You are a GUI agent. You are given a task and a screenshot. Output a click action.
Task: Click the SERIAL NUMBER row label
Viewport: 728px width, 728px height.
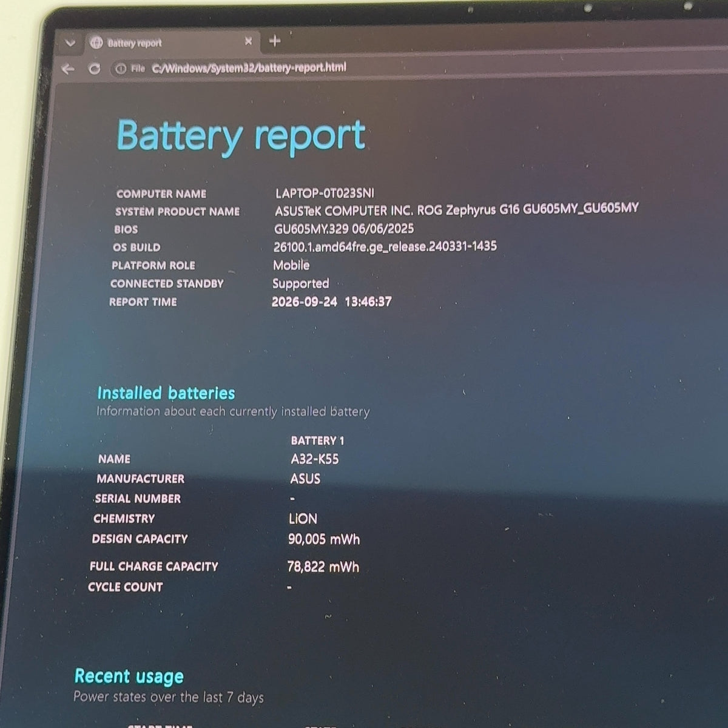click(138, 499)
